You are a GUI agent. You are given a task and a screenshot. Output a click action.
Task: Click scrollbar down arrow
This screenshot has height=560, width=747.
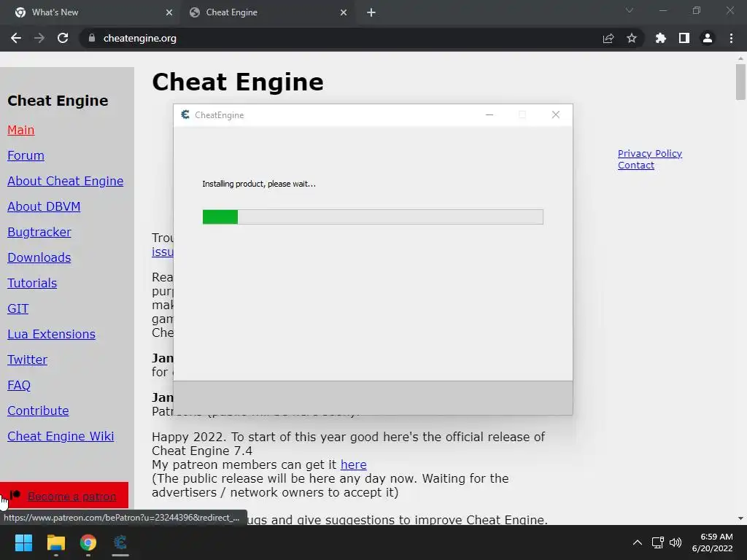740,518
